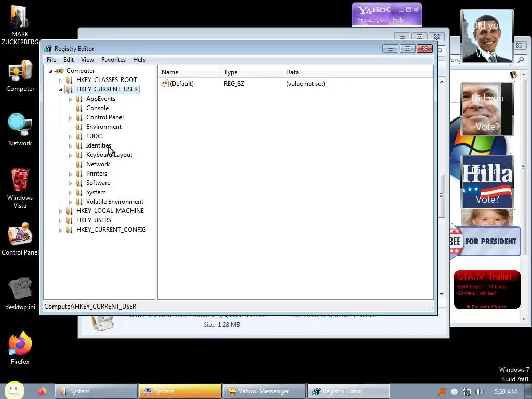This screenshot has width=532, height=399.
Task: Collapse the Computer root node
Action: click(50, 71)
